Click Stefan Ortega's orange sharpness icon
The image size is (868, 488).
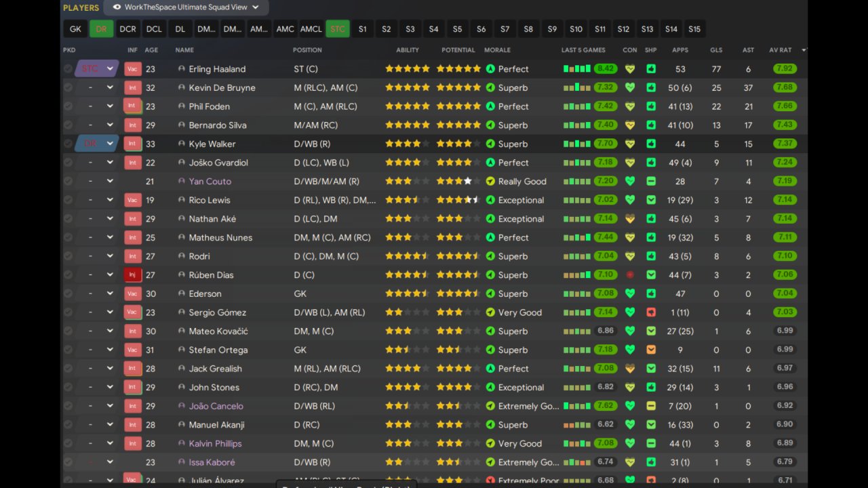tap(651, 350)
